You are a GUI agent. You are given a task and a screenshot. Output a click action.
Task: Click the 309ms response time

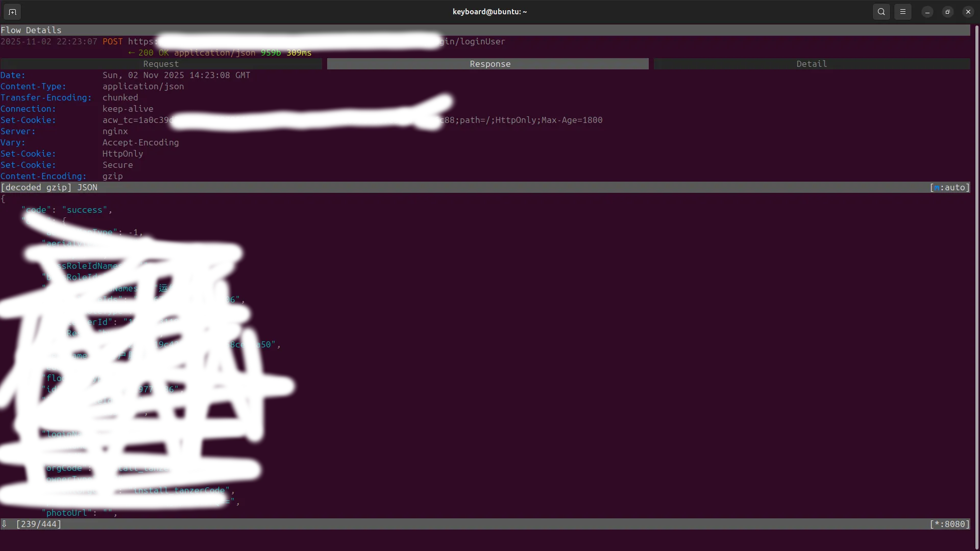click(299, 53)
